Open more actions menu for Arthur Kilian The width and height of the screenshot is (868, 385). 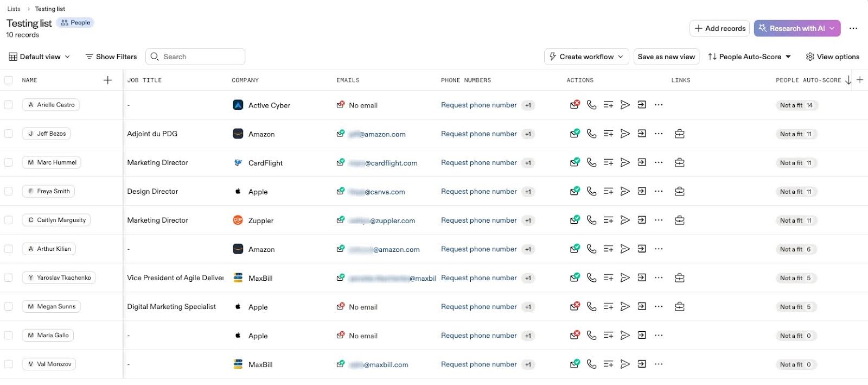(659, 249)
